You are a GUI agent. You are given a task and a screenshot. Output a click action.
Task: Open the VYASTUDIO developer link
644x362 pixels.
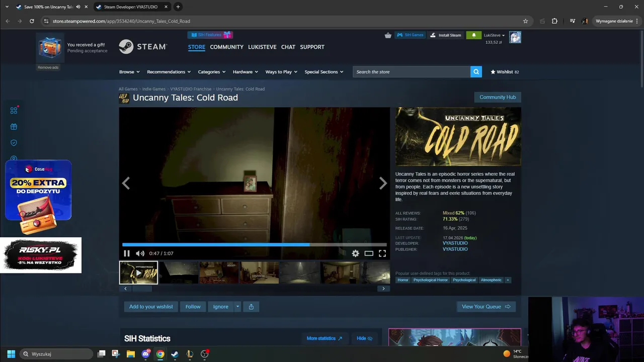click(455, 243)
